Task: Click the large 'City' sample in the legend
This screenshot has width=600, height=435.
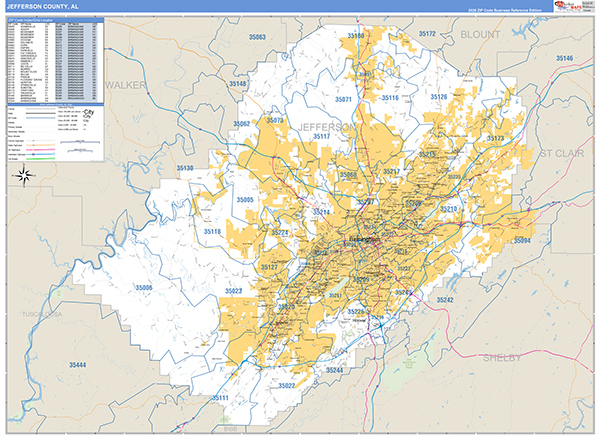Action: 89,112
